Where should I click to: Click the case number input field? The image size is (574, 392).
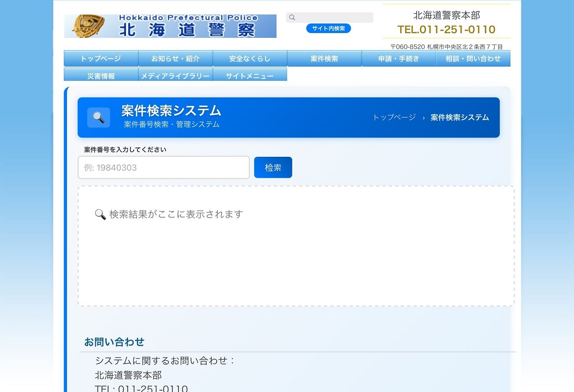(x=164, y=167)
